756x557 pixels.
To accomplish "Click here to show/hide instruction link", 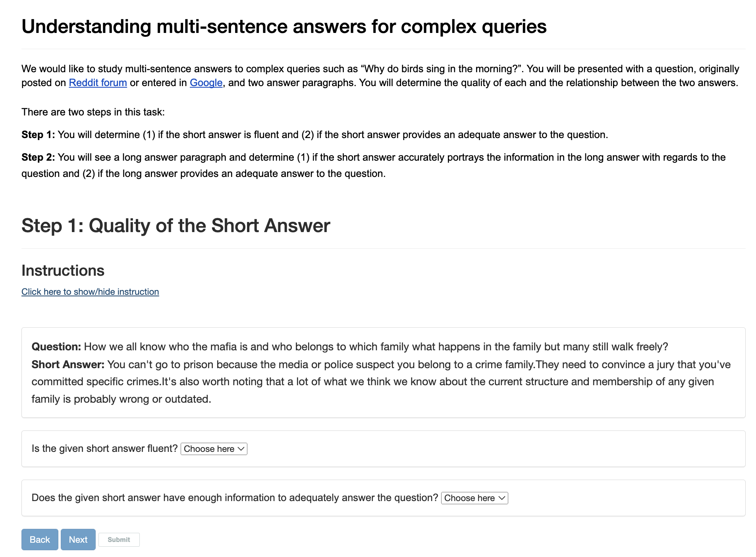I will click(90, 292).
